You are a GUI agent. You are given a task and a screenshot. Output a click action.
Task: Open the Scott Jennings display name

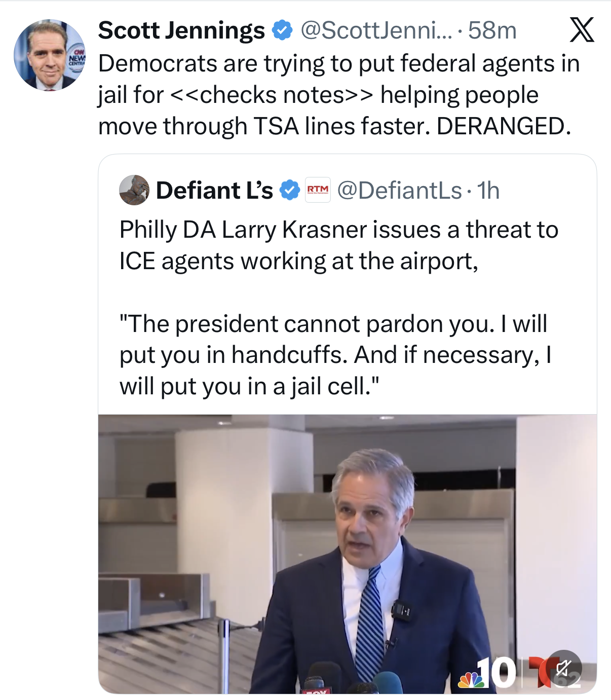(181, 30)
